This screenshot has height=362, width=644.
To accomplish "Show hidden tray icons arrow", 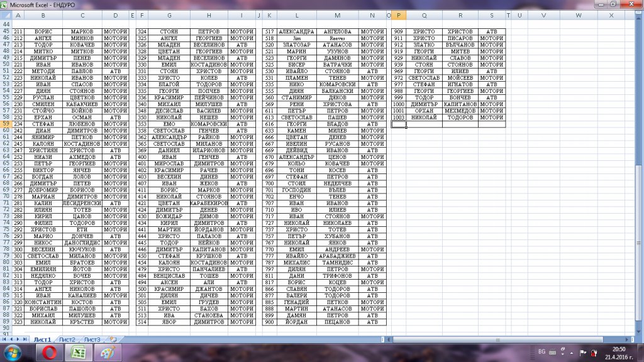I will click(x=572, y=353).
